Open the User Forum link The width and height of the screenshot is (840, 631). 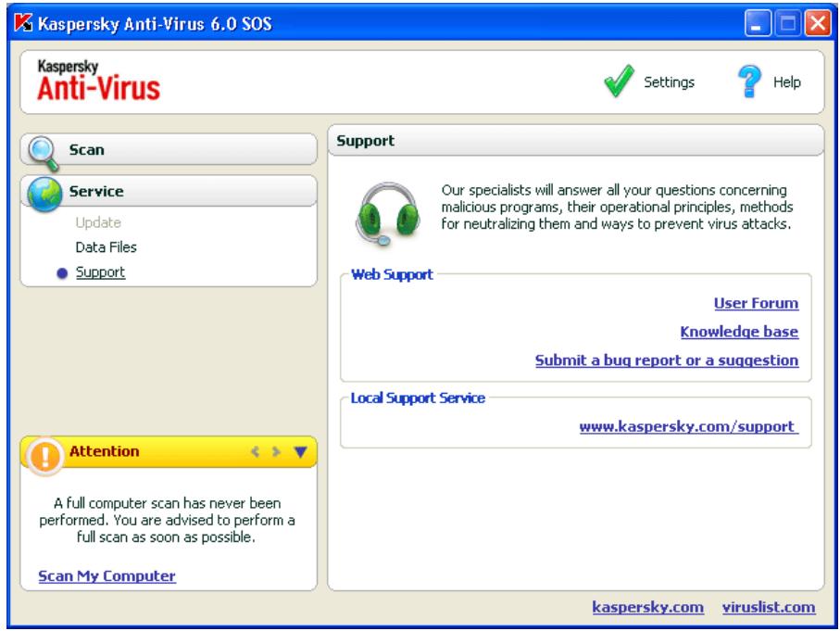coord(756,303)
